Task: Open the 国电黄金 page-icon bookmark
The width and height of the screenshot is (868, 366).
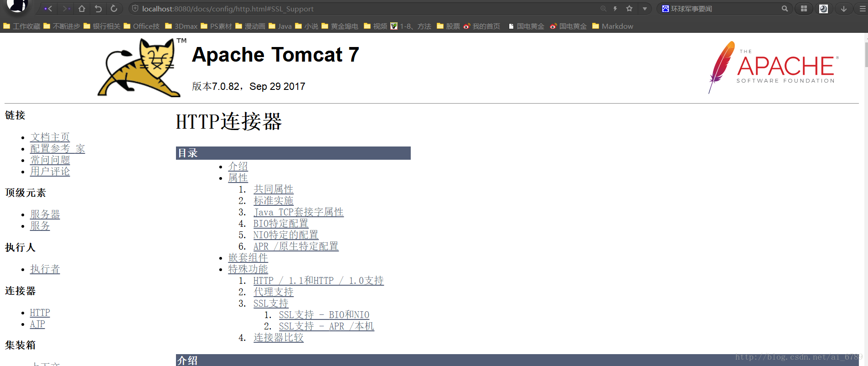Action: 526,26
